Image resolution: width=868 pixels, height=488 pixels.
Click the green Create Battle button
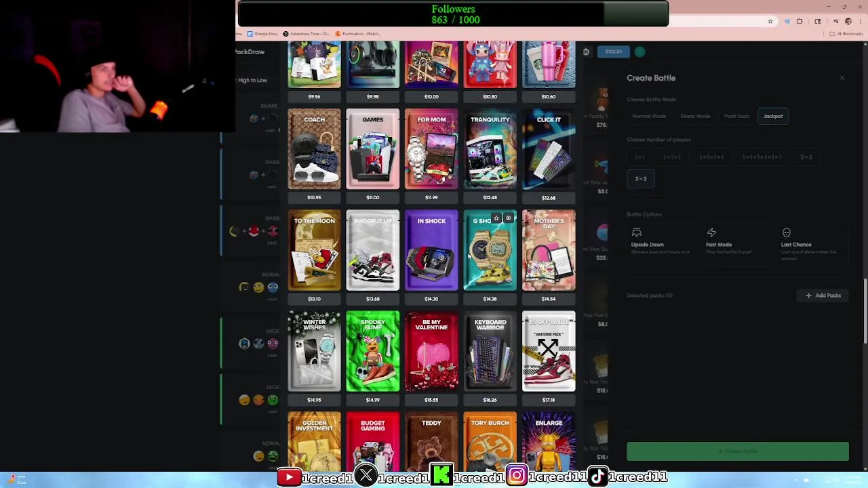tap(738, 451)
